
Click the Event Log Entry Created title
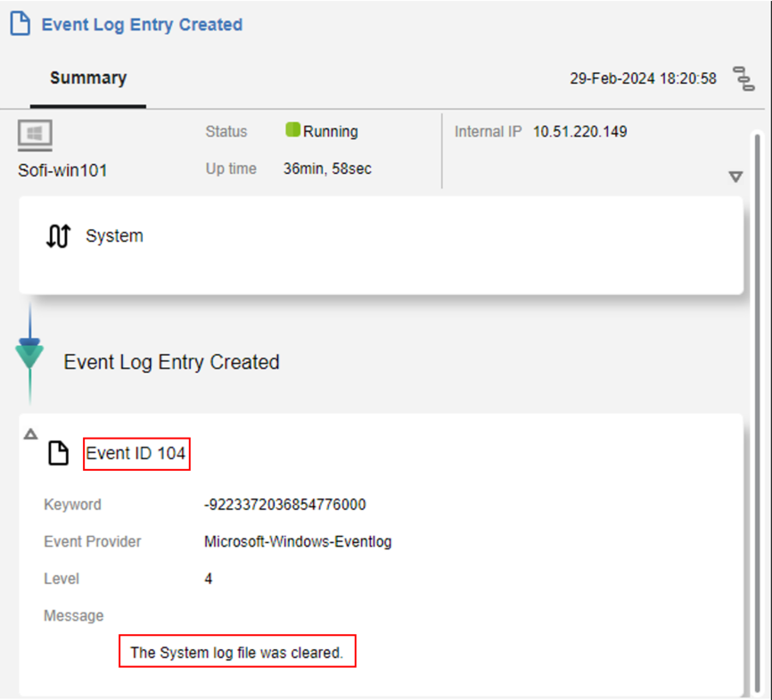tap(142, 25)
